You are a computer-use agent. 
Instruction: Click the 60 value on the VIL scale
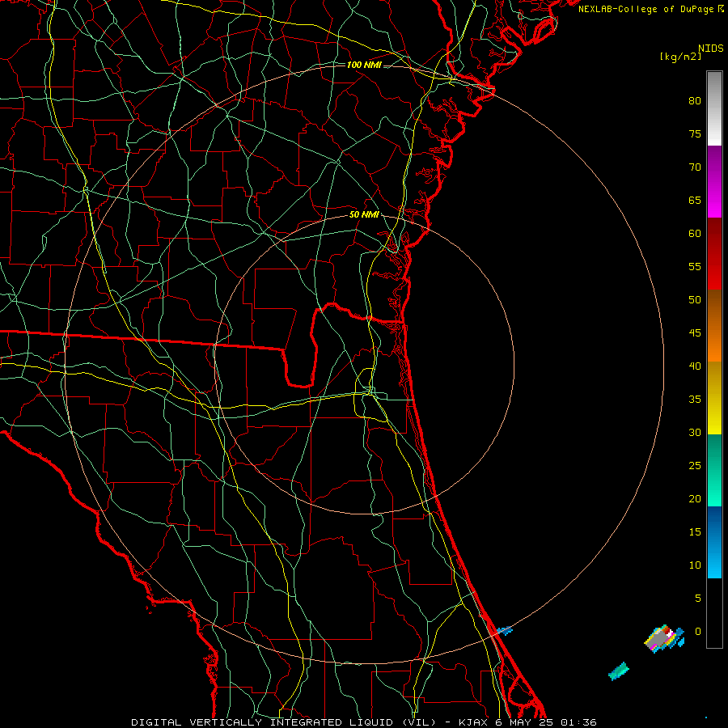tap(695, 234)
